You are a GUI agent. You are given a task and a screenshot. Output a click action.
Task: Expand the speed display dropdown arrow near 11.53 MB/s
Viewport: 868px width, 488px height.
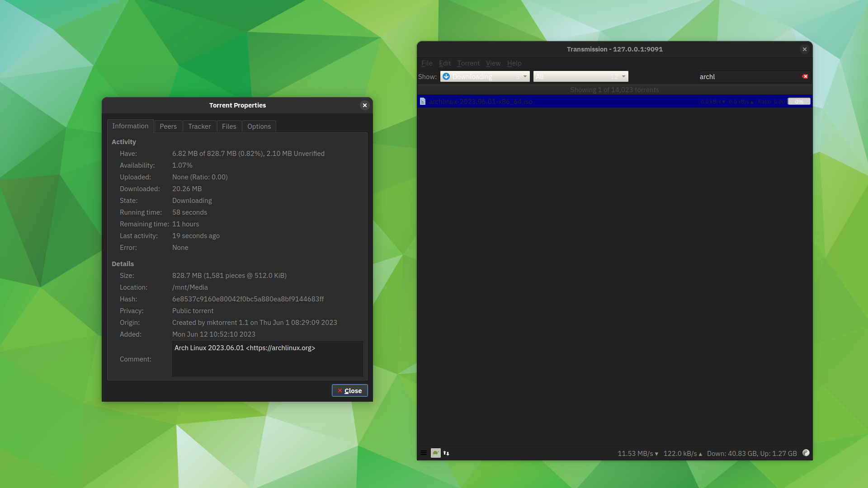click(x=657, y=453)
